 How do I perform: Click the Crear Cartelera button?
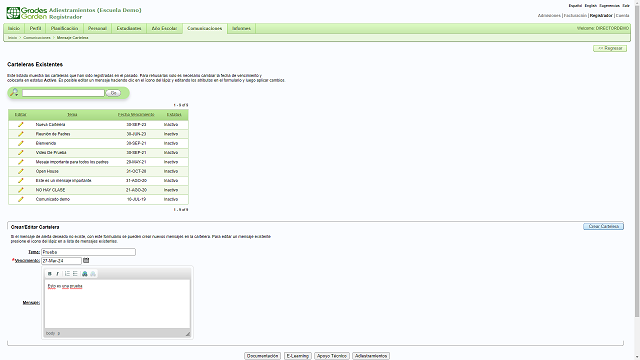[603, 227]
